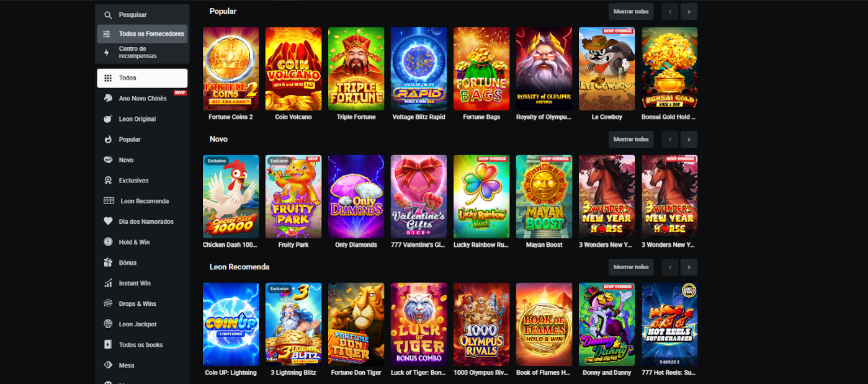The width and height of the screenshot is (868, 384).
Task: Click the lightning icon for Centro de recompensas
Action: point(107,52)
